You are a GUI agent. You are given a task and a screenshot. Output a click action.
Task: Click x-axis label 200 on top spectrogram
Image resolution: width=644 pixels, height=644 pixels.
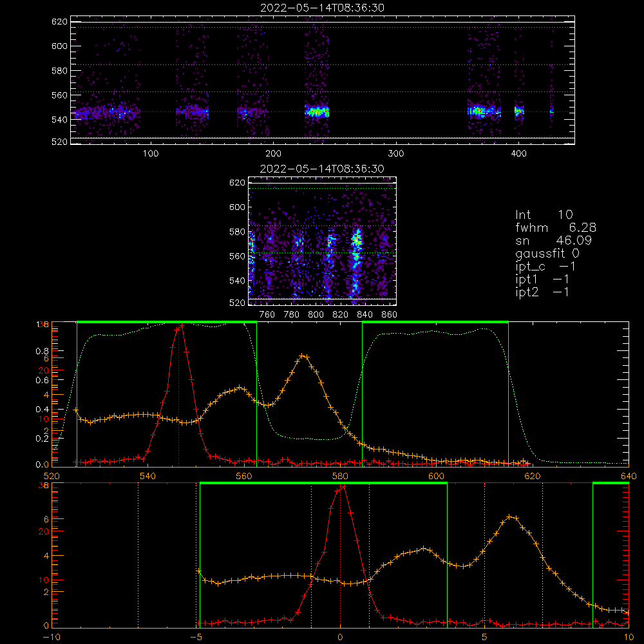coord(273,154)
